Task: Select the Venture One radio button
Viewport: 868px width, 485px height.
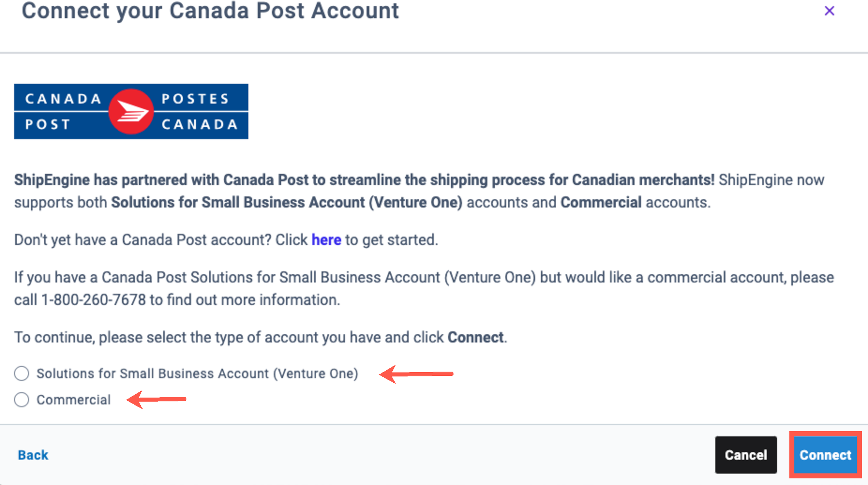Action: pos(22,373)
